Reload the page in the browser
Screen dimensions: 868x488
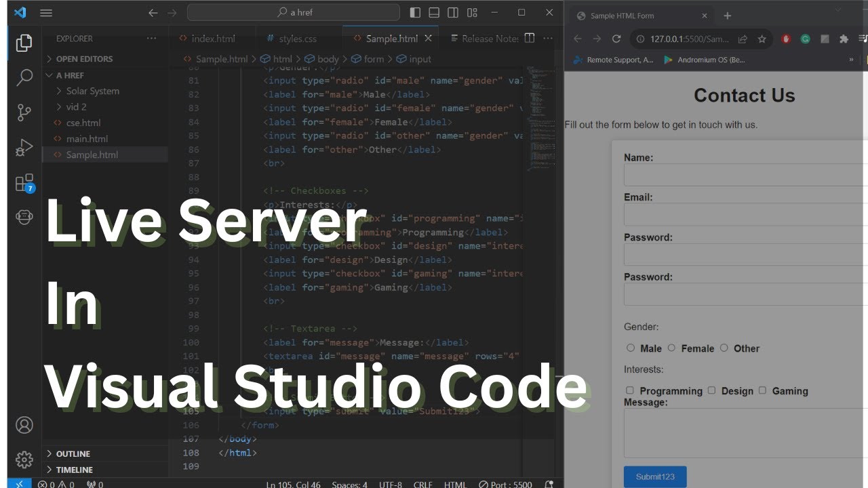click(616, 39)
